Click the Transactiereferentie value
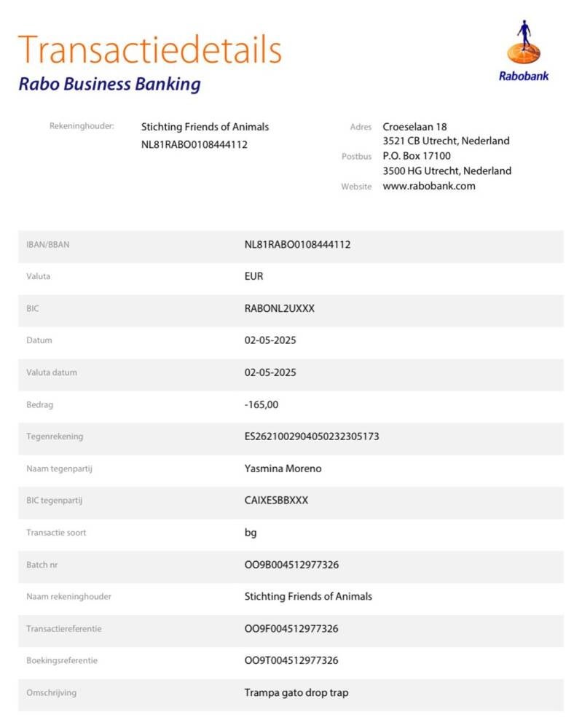Screen dimensions: 582x728 click(291, 629)
